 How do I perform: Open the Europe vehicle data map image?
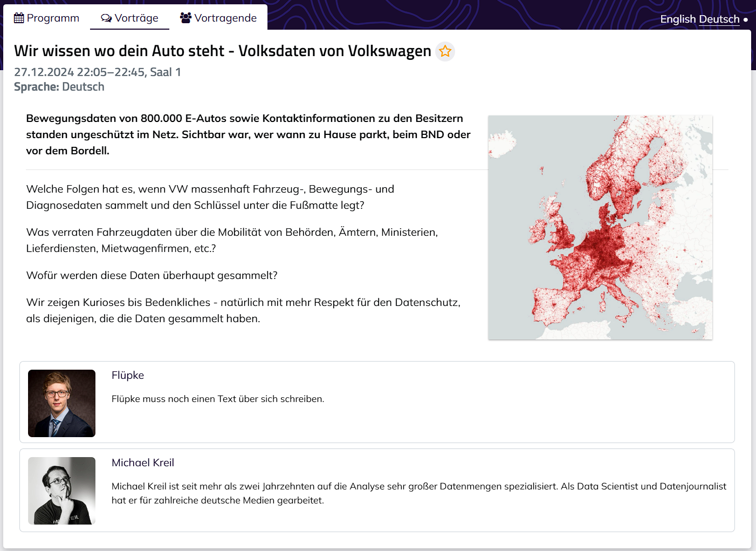(600, 227)
